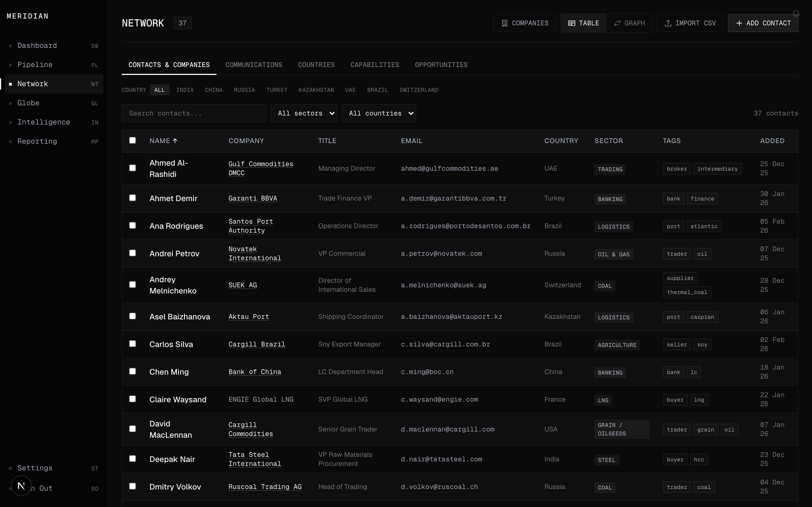Click the Search contacts field
This screenshot has height=507, width=812.
[x=194, y=113]
